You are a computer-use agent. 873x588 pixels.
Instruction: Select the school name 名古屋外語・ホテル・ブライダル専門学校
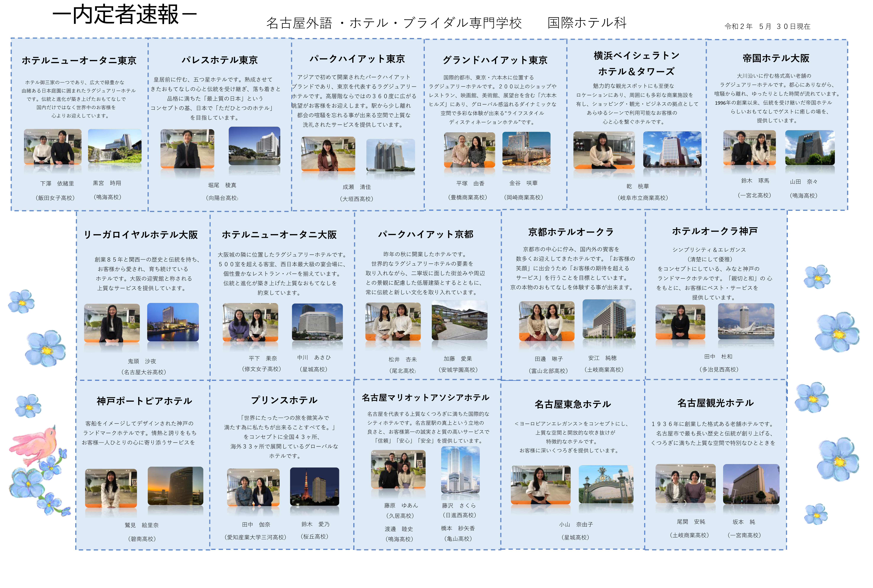[x=394, y=23]
